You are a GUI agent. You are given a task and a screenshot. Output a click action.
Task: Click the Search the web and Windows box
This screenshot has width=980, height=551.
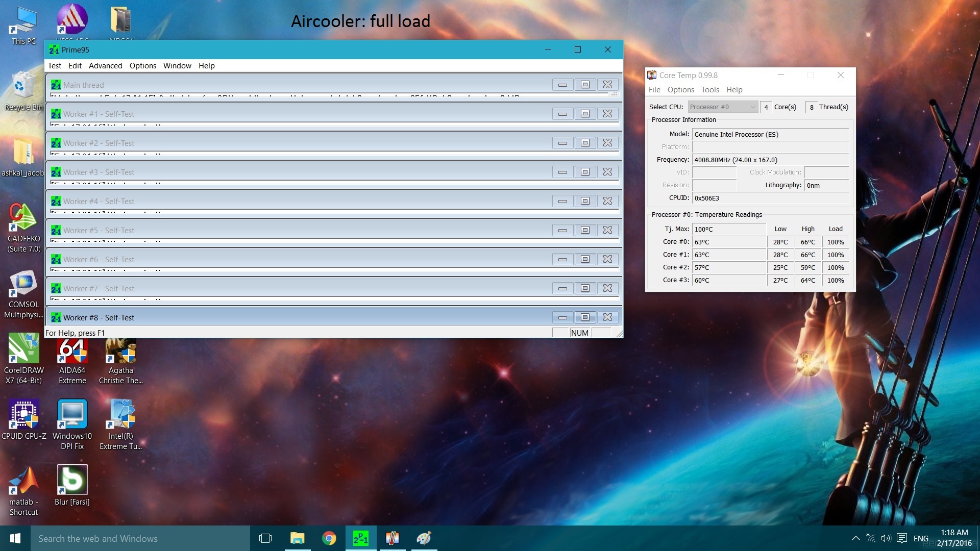click(140, 538)
